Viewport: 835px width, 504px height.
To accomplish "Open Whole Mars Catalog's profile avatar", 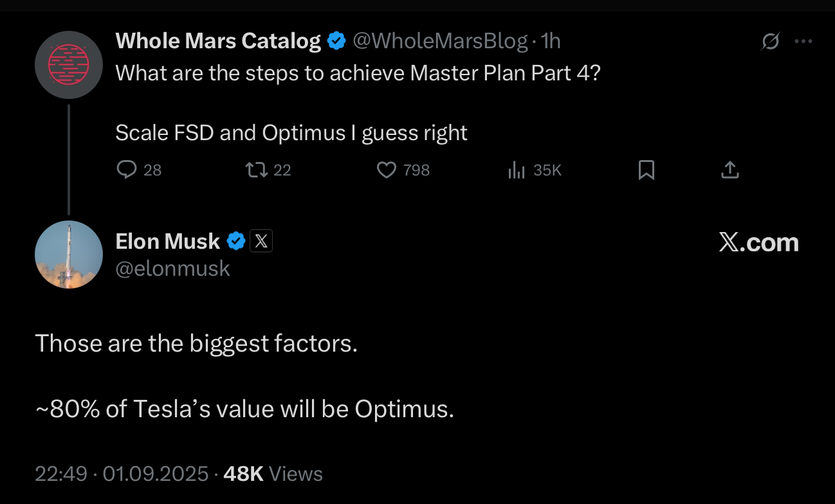I will tap(68, 64).
